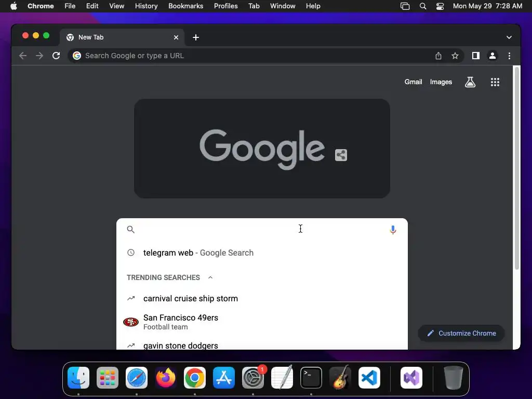
Task: Toggle the side panel icon
Action: coord(476,56)
